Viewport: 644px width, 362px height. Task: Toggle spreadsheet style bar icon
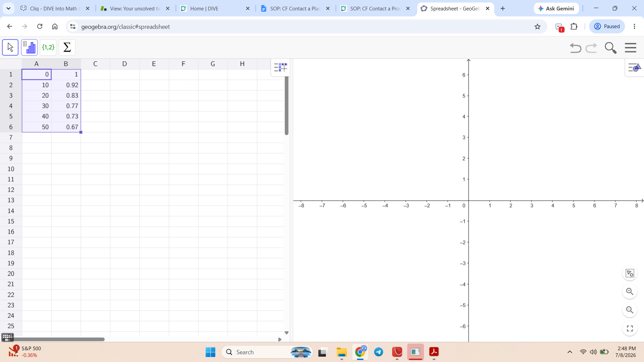280,67
